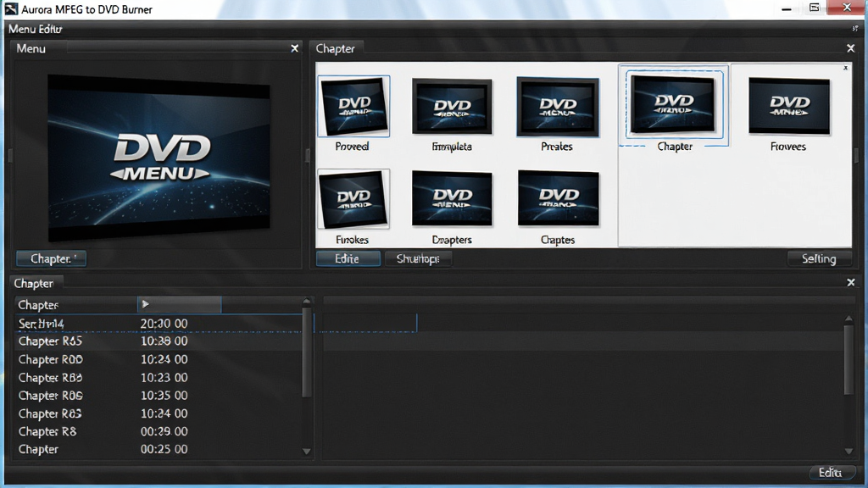Select the Proveed DVD menu thumbnail

coord(353,106)
